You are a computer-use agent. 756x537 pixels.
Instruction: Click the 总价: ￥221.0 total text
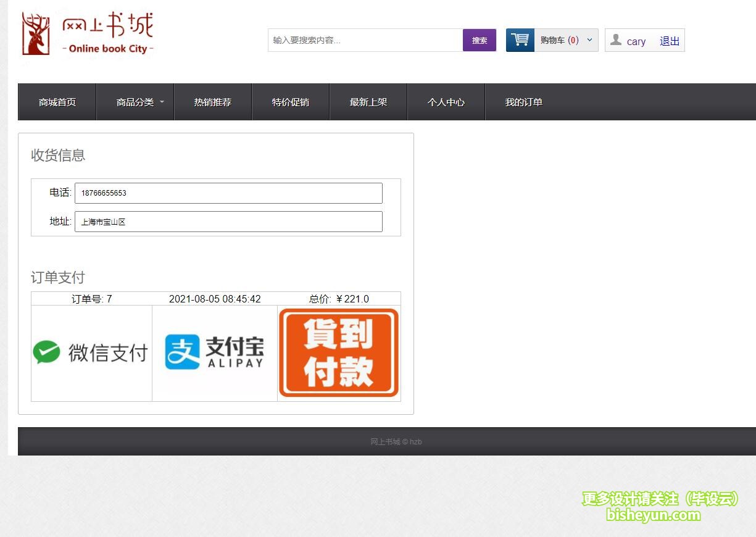coord(339,299)
